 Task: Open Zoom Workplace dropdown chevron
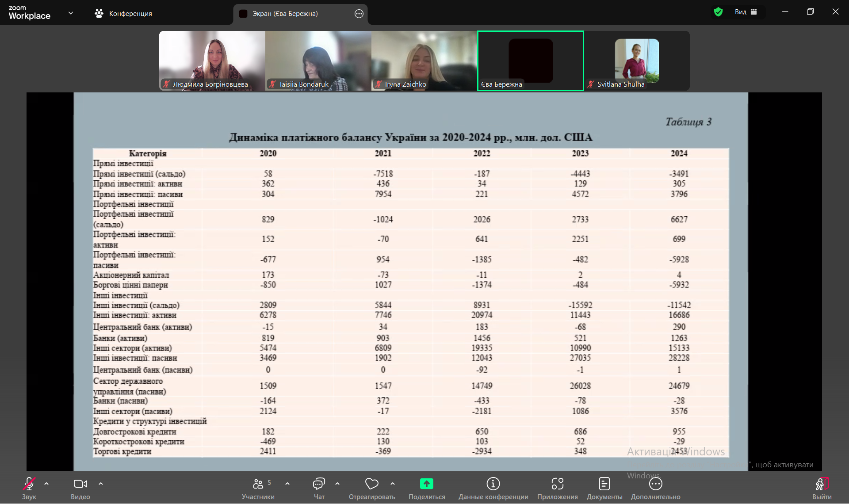pyautogui.click(x=71, y=13)
